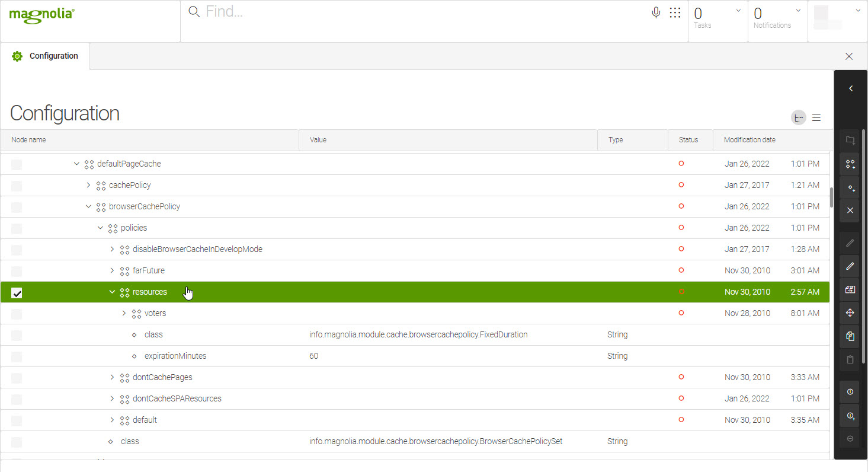This screenshot has width=868, height=472.
Task: Check the browserCachePolicy row checkbox
Action: click(x=17, y=207)
